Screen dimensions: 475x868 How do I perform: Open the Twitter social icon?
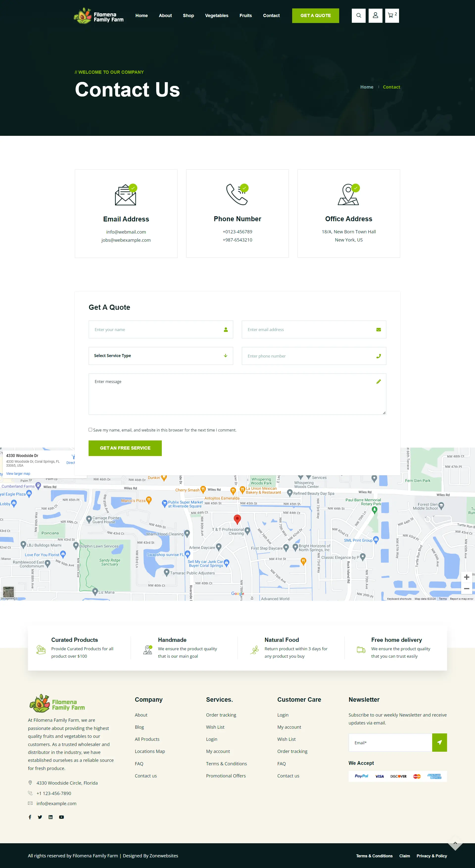[x=40, y=817]
